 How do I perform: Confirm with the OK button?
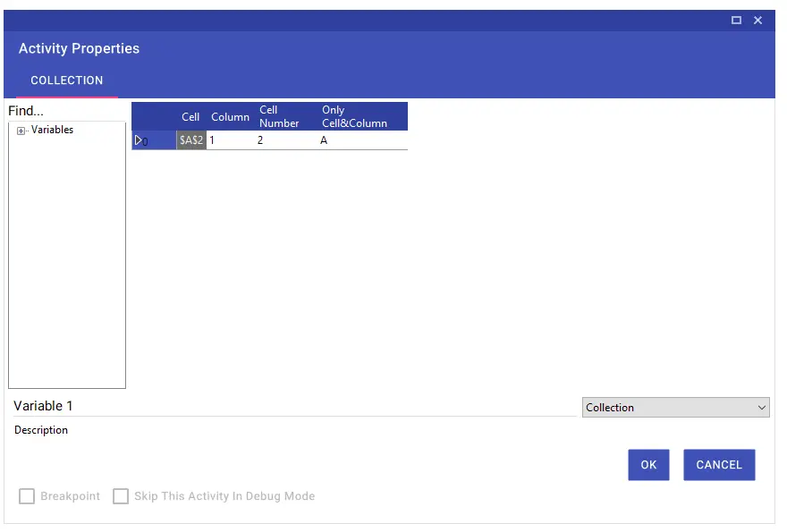coord(648,465)
